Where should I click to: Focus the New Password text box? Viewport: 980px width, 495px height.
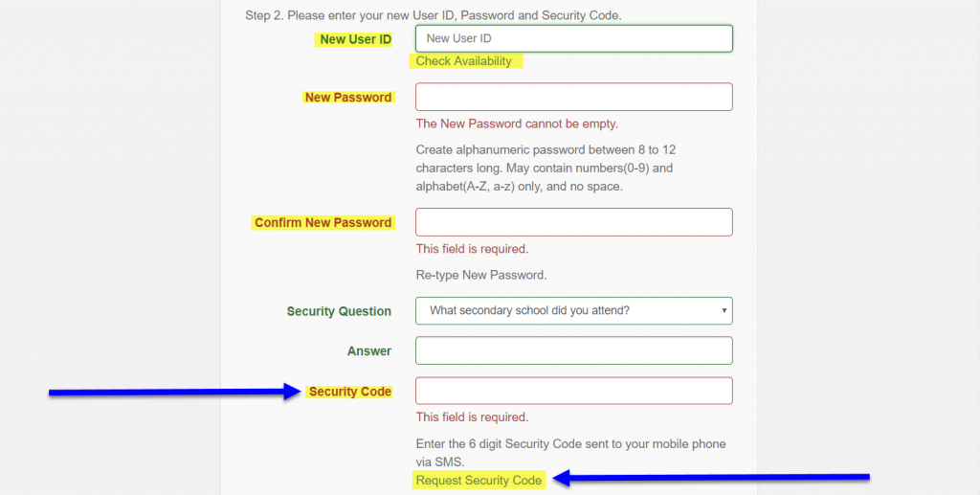click(573, 97)
